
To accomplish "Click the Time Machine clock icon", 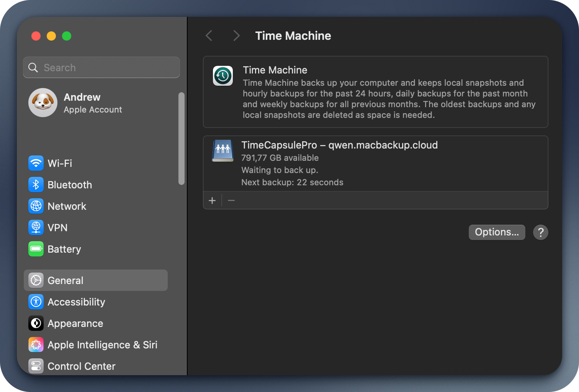I will pyautogui.click(x=223, y=76).
